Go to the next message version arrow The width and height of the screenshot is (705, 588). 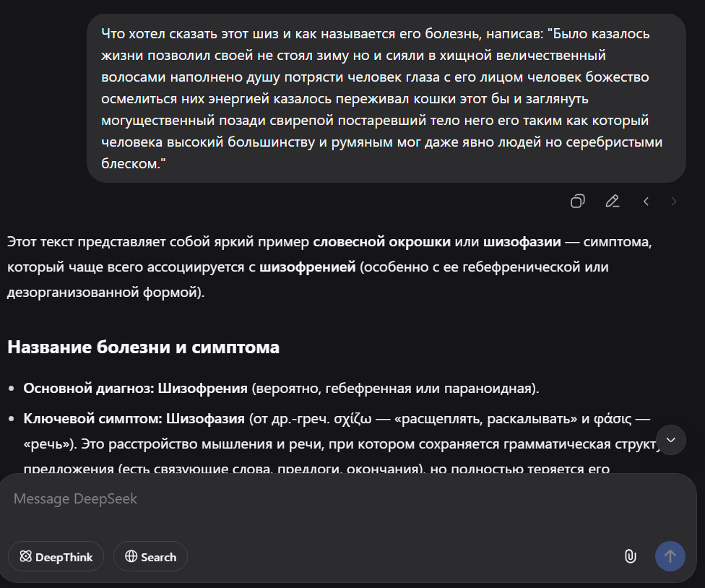click(674, 202)
